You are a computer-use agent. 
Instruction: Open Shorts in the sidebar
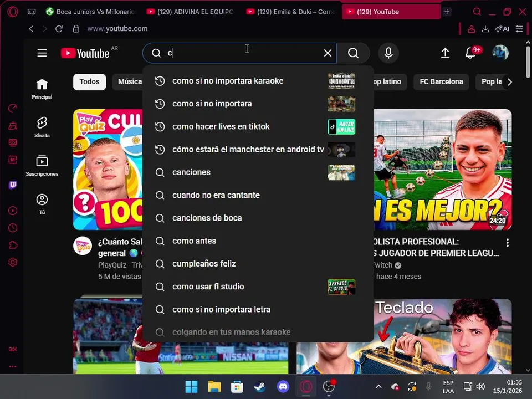42,127
